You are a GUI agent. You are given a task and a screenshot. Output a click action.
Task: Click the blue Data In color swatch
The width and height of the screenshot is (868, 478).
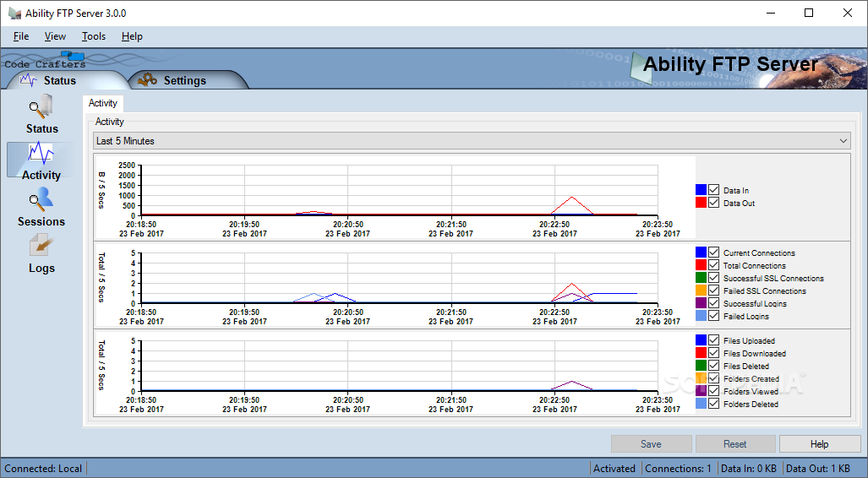[701, 190]
